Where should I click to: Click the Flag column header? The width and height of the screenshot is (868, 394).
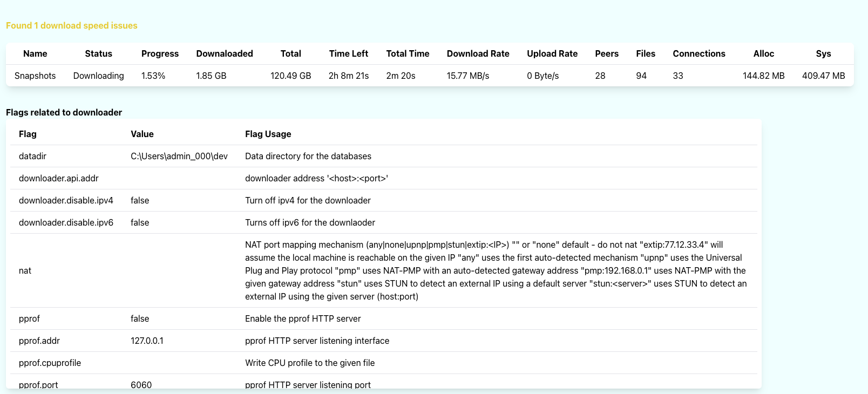(x=28, y=134)
